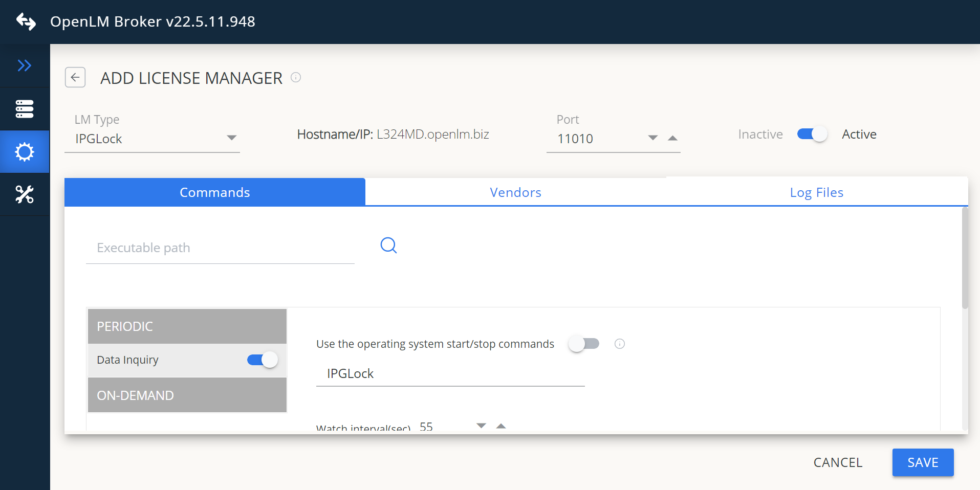Disable the Data Inquiry toggle
This screenshot has height=490, width=980.
click(x=262, y=360)
